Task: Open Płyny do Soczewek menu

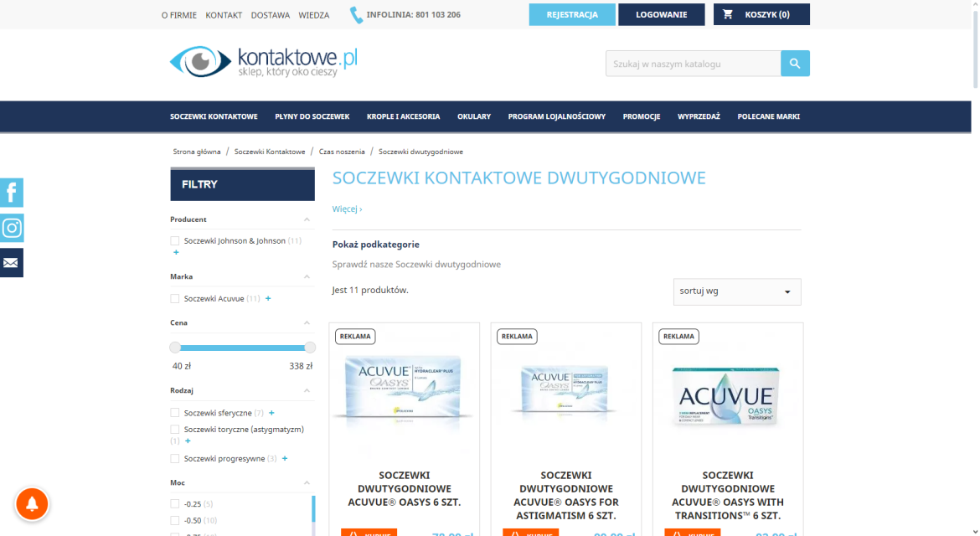Action: (x=312, y=116)
